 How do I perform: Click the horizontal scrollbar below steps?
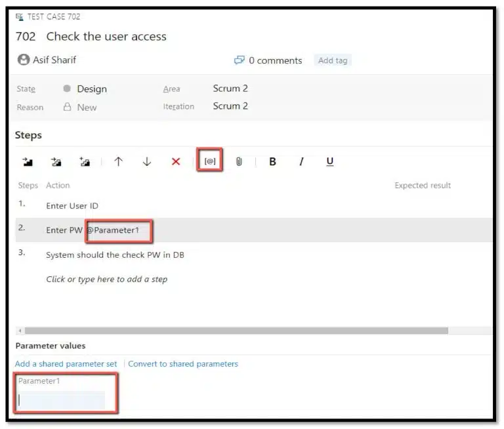236,331
